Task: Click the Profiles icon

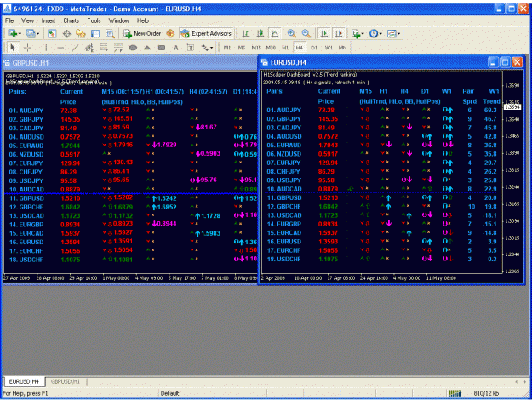Action: tap(31, 33)
